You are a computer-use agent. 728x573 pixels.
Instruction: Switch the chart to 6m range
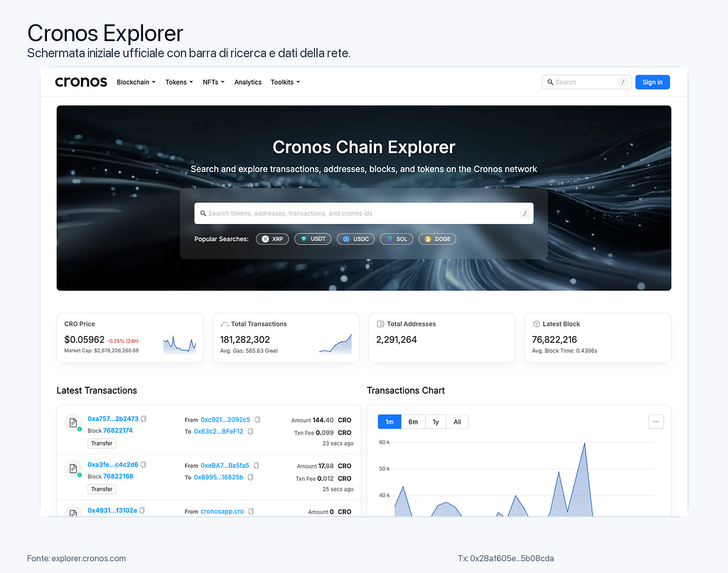tap(413, 422)
